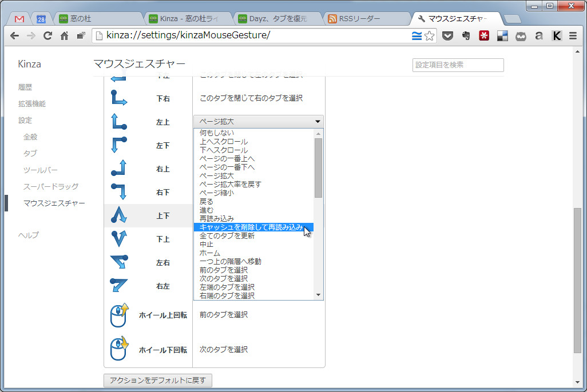
Task: Open the ホイール上回転 action 前のタブを選択
Action: tap(224, 315)
